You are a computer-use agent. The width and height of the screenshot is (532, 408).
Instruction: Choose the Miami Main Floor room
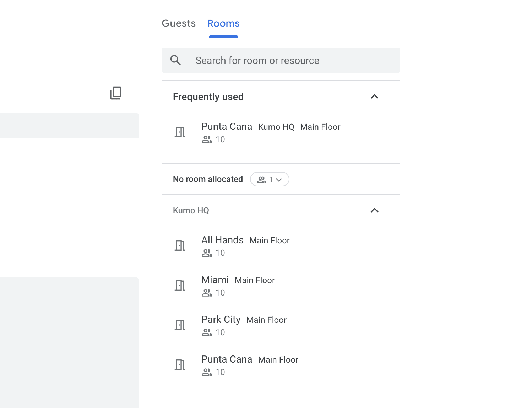pyautogui.click(x=215, y=280)
